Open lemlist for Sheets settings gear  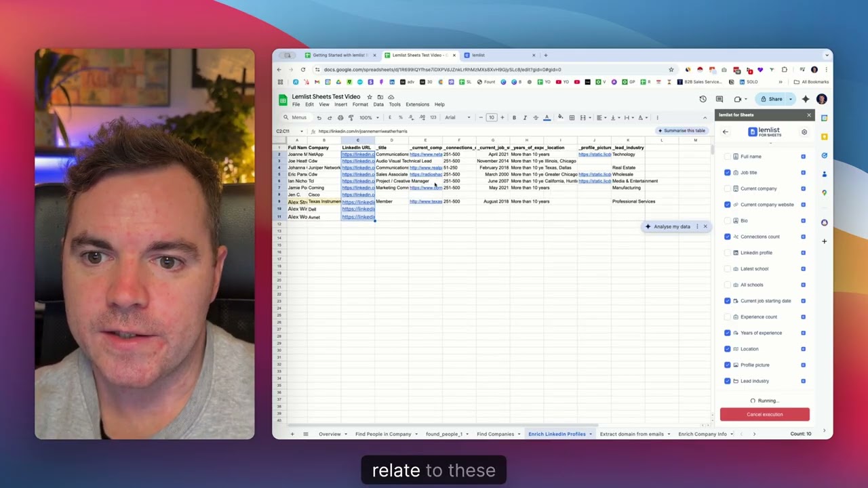pos(804,132)
